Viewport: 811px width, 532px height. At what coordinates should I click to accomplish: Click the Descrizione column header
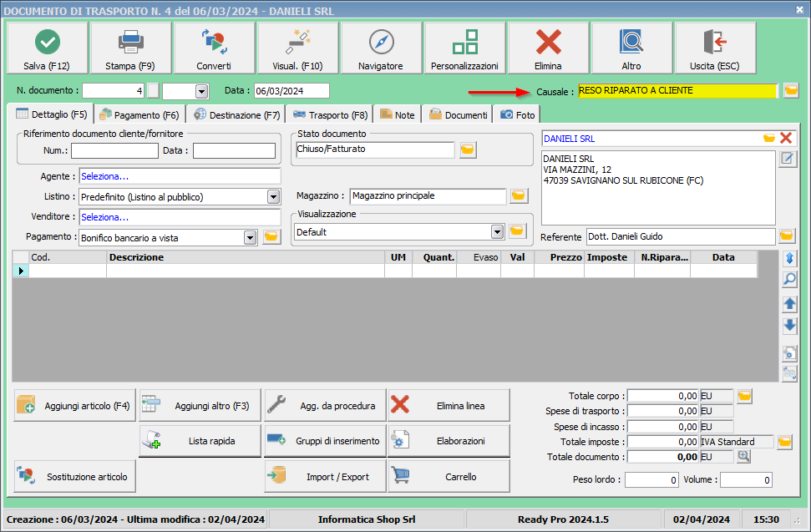(x=246, y=257)
